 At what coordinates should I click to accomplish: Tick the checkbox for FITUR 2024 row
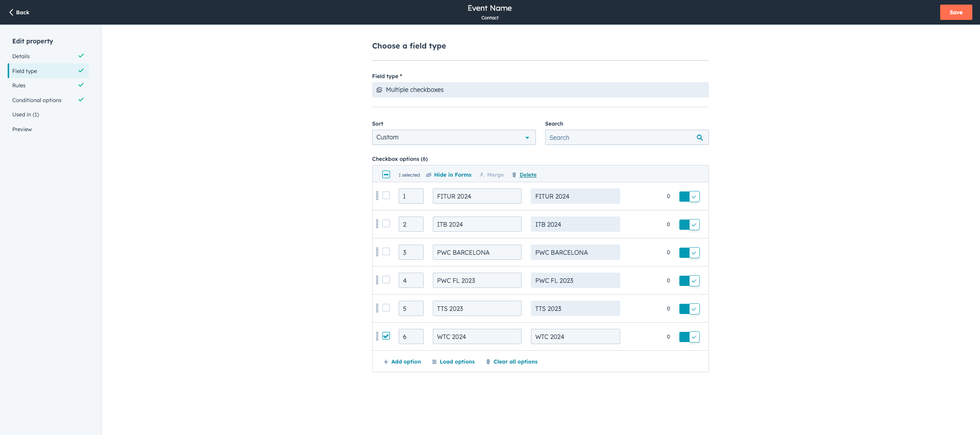pos(386,196)
